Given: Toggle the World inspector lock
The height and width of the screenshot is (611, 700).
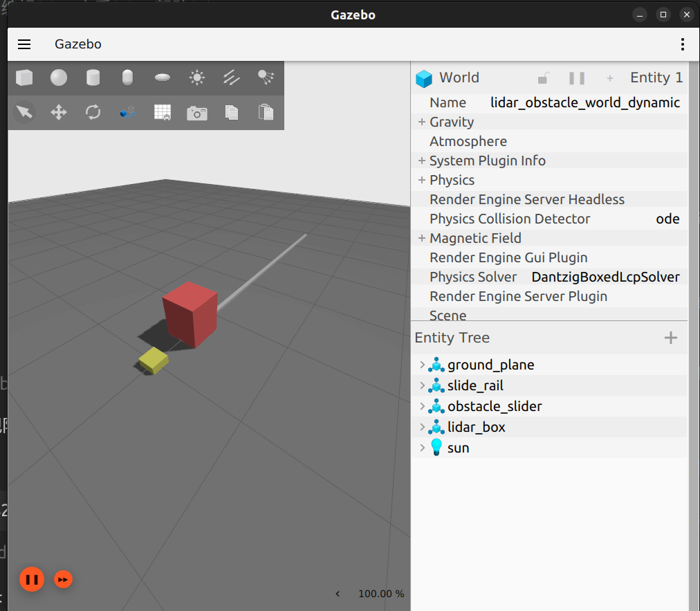Looking at the screenshot, I should point(543,78).
